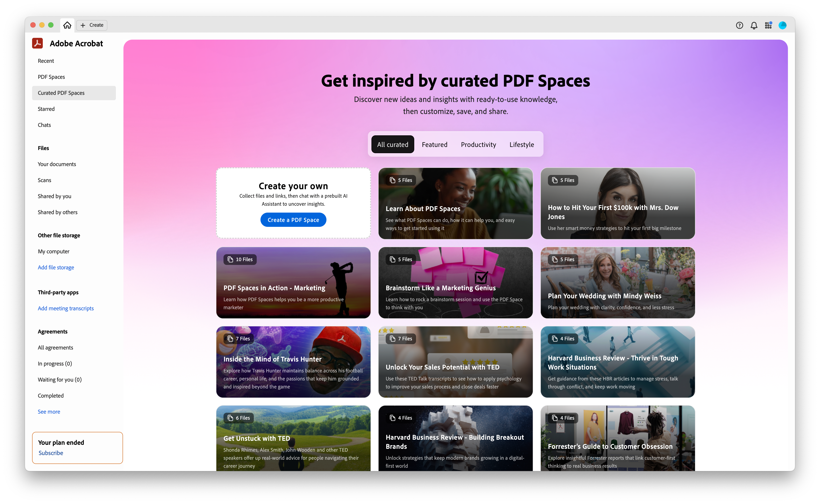This screenshot has height=504, width=820.
Task: Open Scans in the sidebar
Action: 74,180
